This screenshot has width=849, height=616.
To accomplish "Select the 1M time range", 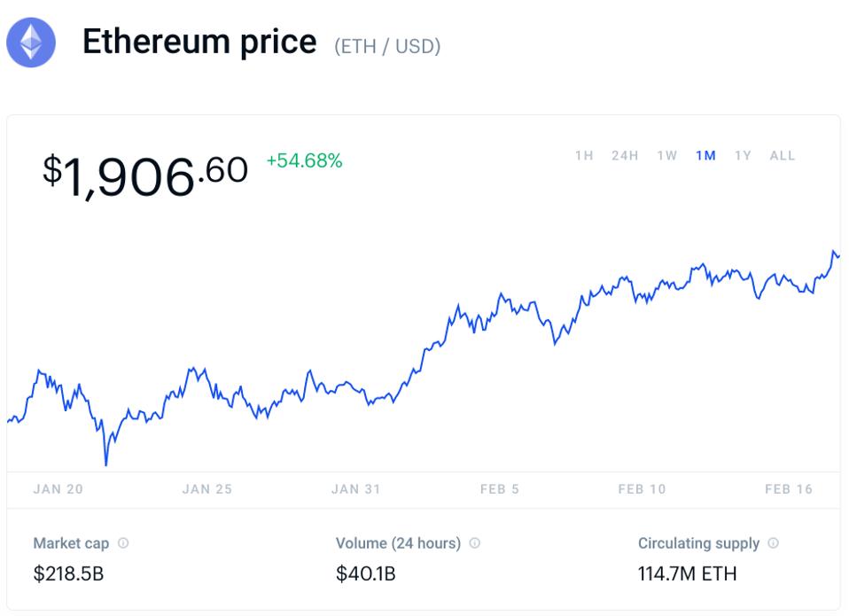I will (706, 156).
